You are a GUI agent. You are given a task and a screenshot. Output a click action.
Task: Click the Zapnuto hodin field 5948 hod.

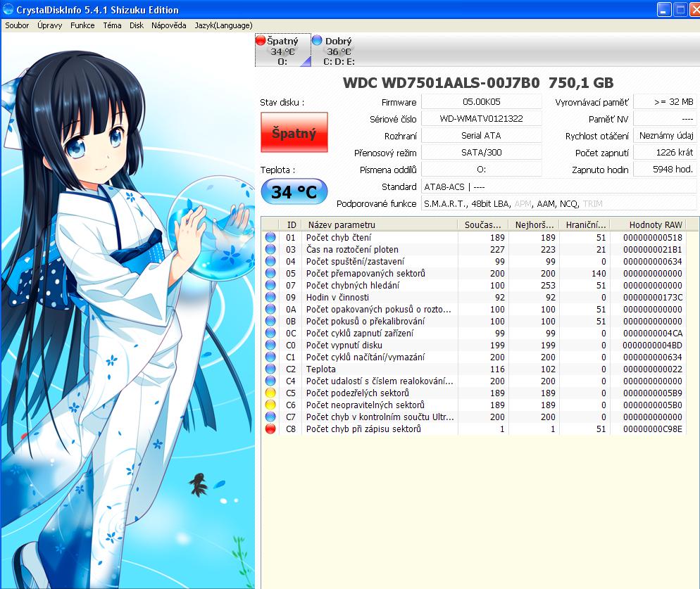point(665,170)
